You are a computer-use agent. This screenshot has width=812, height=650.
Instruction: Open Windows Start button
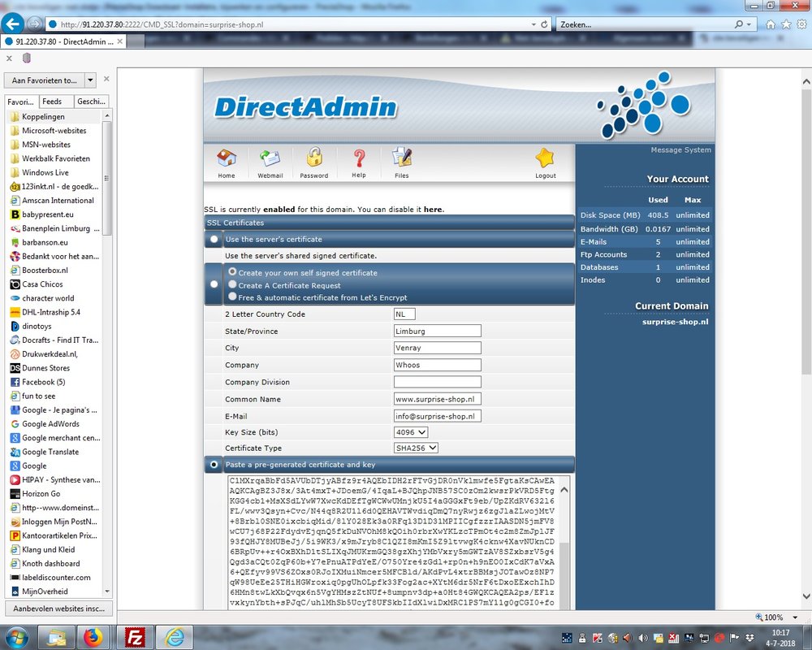(16, 637)
